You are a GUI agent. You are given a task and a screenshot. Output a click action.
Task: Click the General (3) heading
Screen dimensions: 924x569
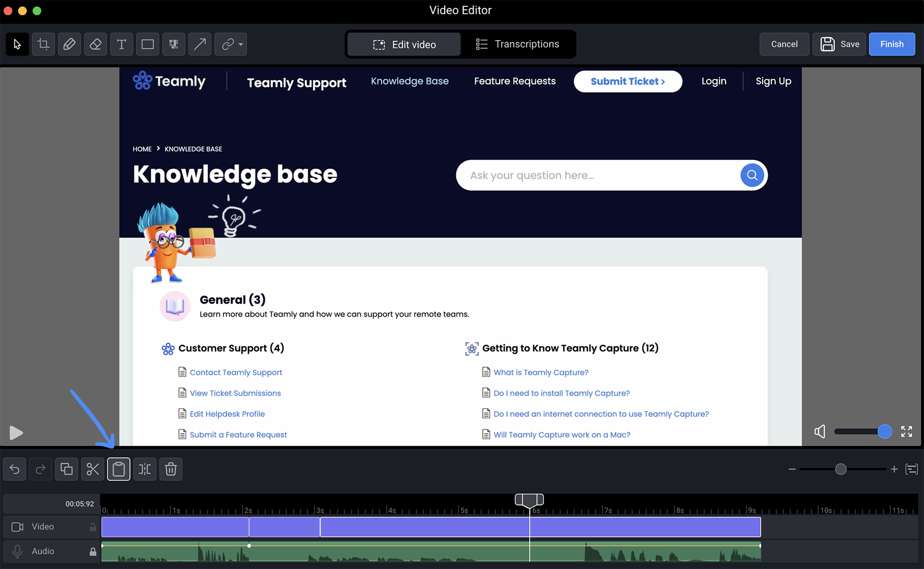(x=232, y=299)
